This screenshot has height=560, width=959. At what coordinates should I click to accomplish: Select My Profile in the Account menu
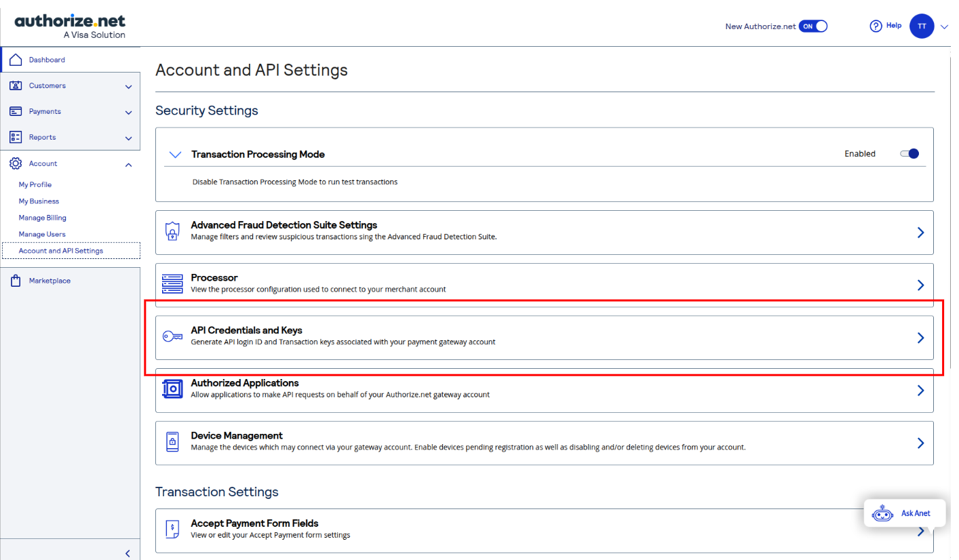[35, 184]
